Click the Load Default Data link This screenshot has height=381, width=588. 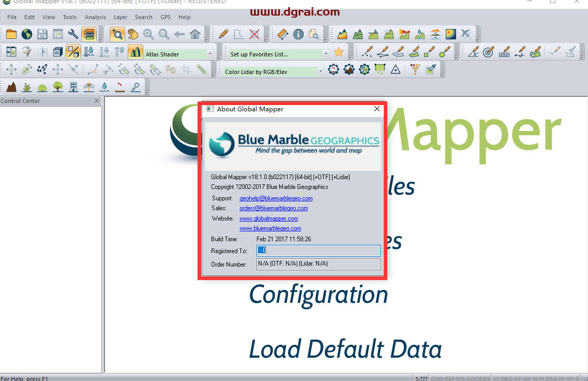point(345,349)
